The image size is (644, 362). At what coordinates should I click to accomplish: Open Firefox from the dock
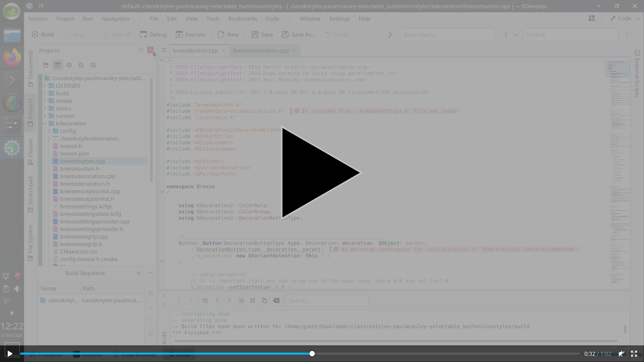click(x=12, y=57)
